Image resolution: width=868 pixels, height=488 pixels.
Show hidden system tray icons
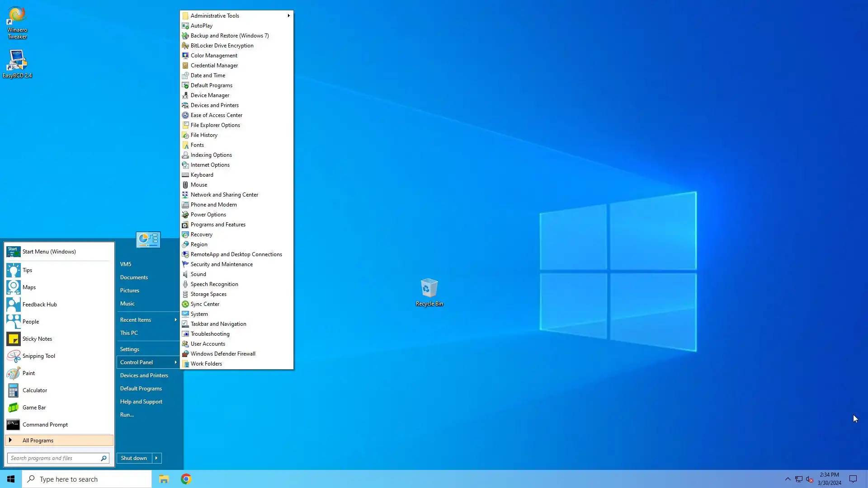coord(788,479)
